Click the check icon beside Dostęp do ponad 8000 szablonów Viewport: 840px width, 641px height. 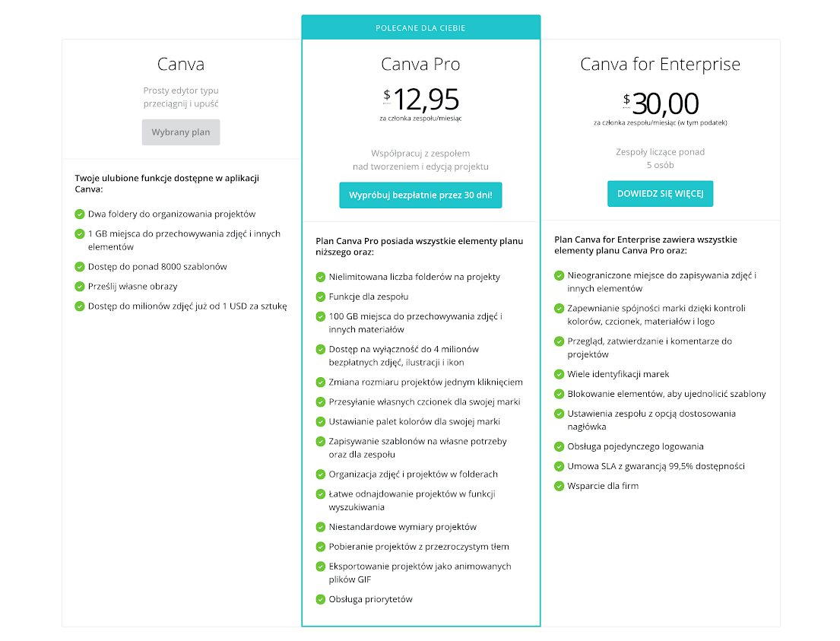(80, 267)
